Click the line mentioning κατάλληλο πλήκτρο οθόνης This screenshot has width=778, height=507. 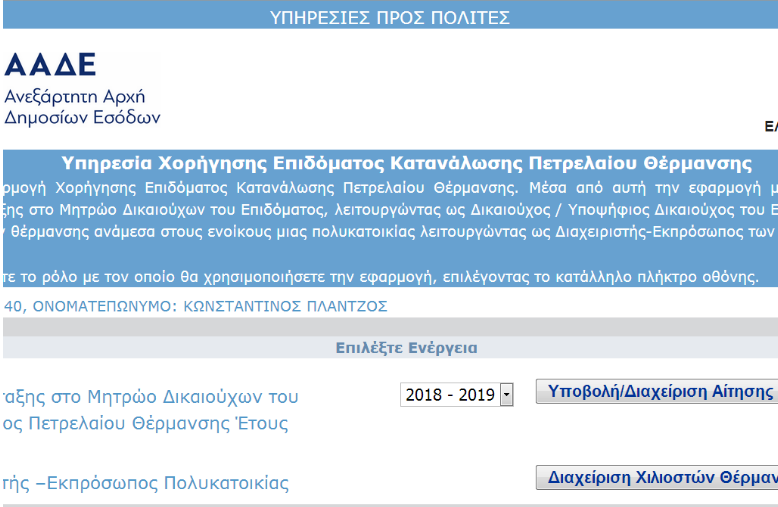coord(380,276)
